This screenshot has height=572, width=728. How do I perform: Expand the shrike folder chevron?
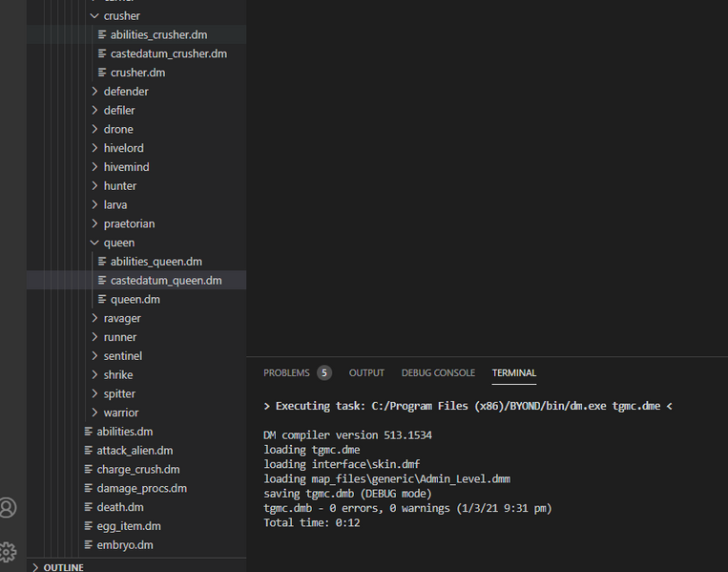pos(94,375)
